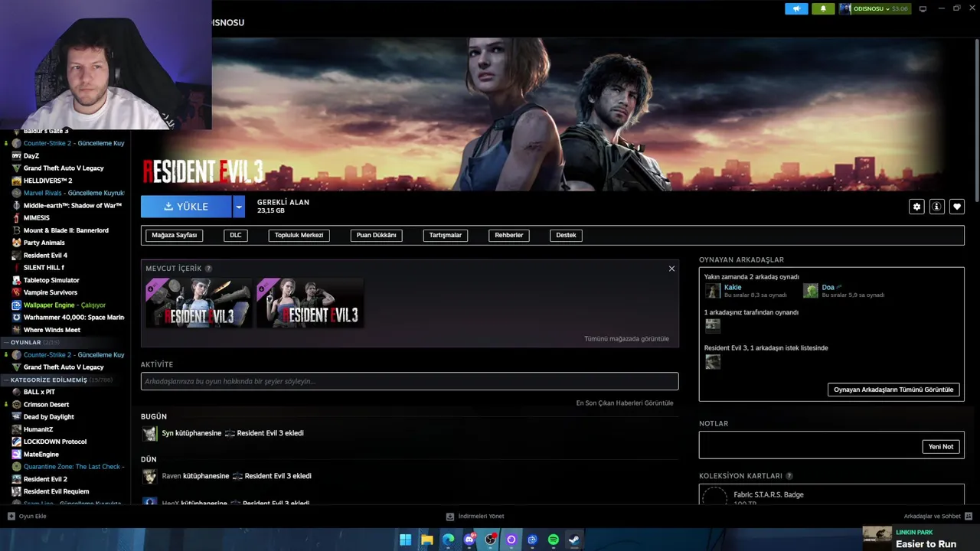The width and height of the screenshot is (980, 551).
Task: Click En Son Çıkan Haberleri Görüntüle link
Action: tap(625, 403)
